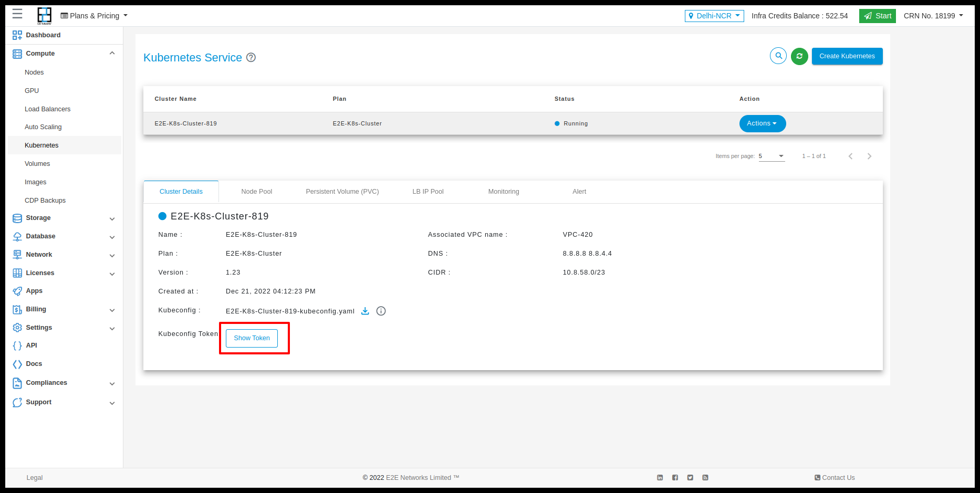Open CDP Backups in the sidebar
Viewport: 980px width, 493px height.
click(45, 201)
